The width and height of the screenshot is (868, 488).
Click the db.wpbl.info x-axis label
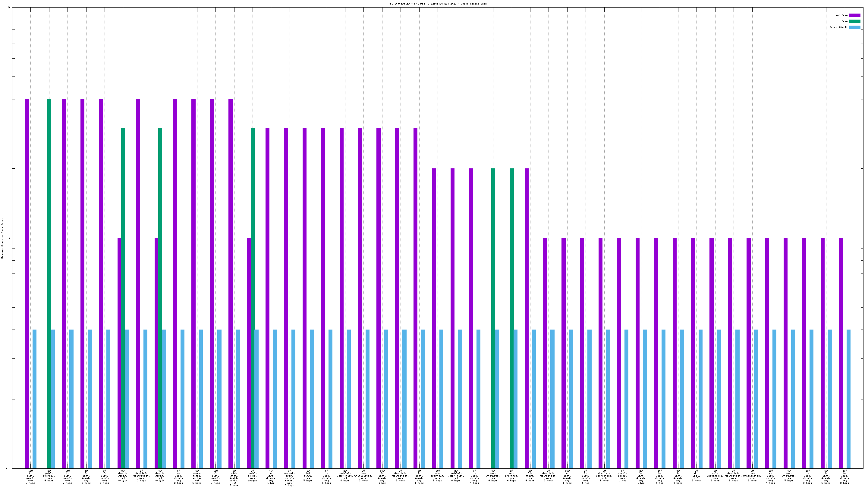[x=696, y=476]
